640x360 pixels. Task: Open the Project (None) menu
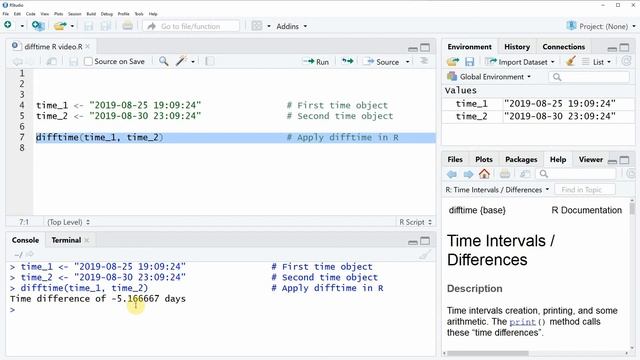601,26
